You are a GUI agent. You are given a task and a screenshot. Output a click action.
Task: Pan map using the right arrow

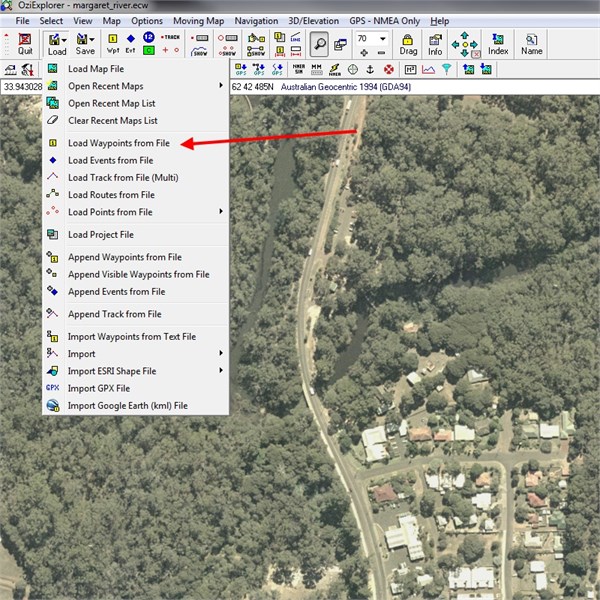click(x=474, y=45)
